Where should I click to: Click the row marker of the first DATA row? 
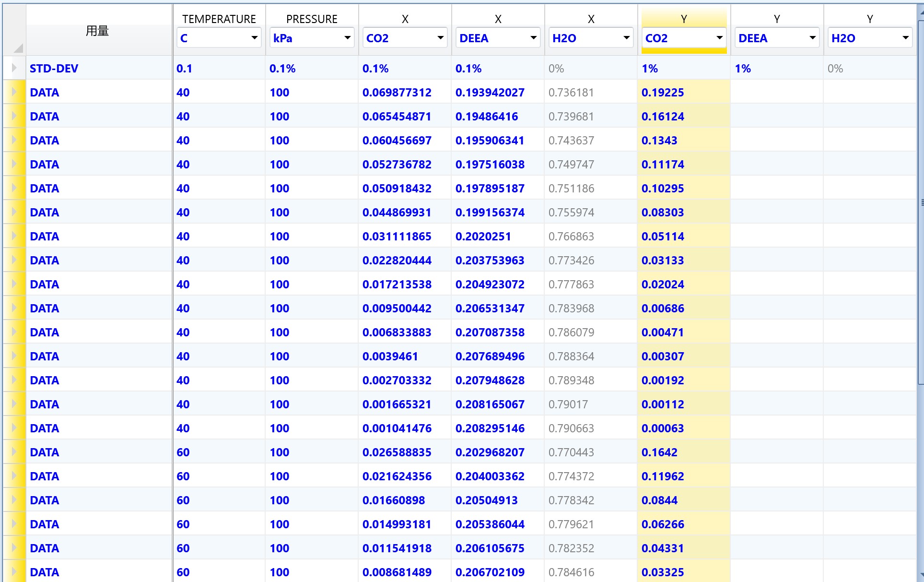(x=14, y=92)
